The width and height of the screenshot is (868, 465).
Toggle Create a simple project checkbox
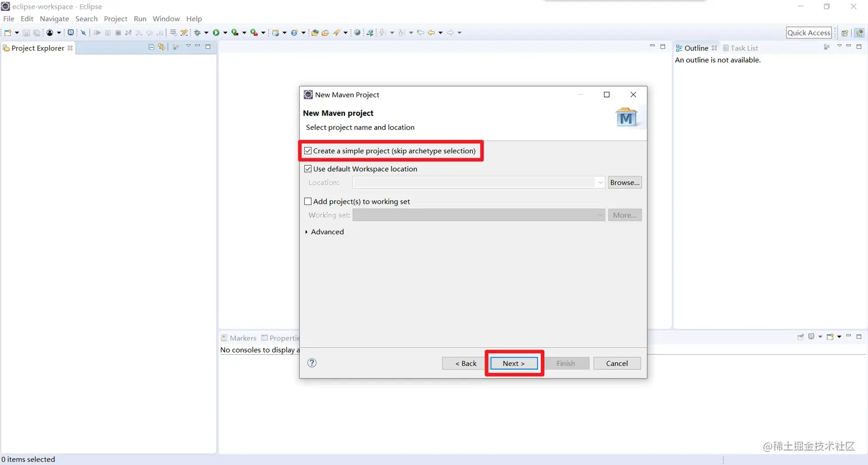308,151
